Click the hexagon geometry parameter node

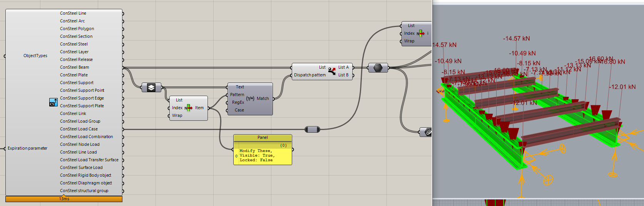click(x=378, y=68)
